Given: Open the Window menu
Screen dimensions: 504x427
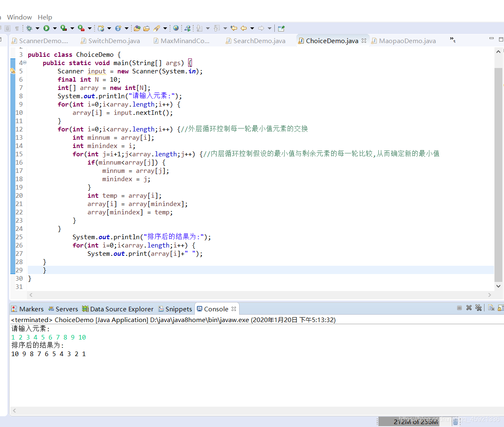Looking at the screenshot, I should [19, 17].
